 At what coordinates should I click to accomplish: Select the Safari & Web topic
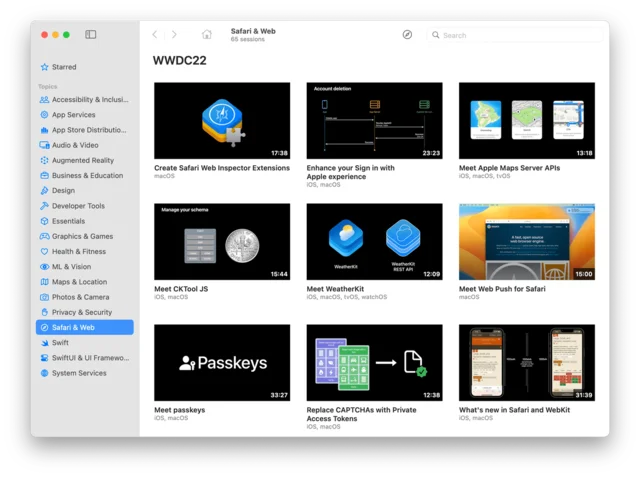[84, 327]
